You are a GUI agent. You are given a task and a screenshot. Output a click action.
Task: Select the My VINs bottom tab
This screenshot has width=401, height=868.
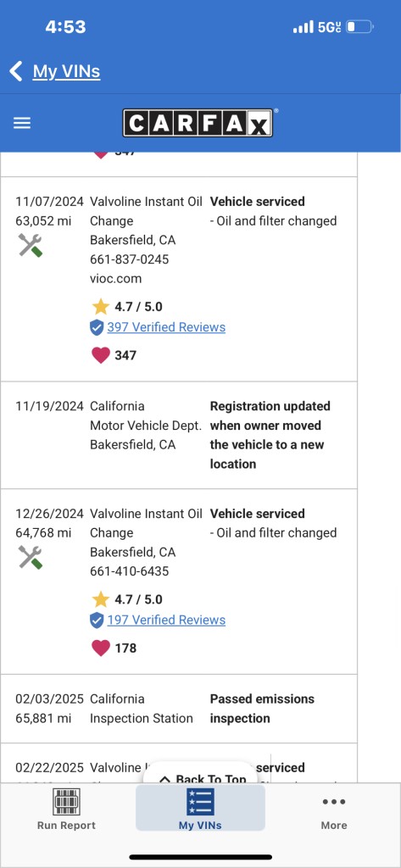200,808
